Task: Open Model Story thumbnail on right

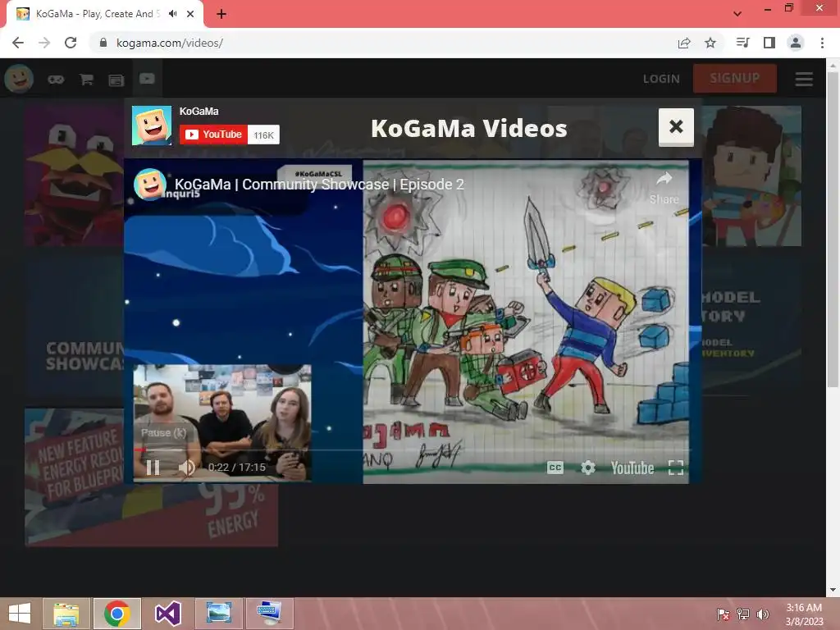Action: tap(751, 326)
